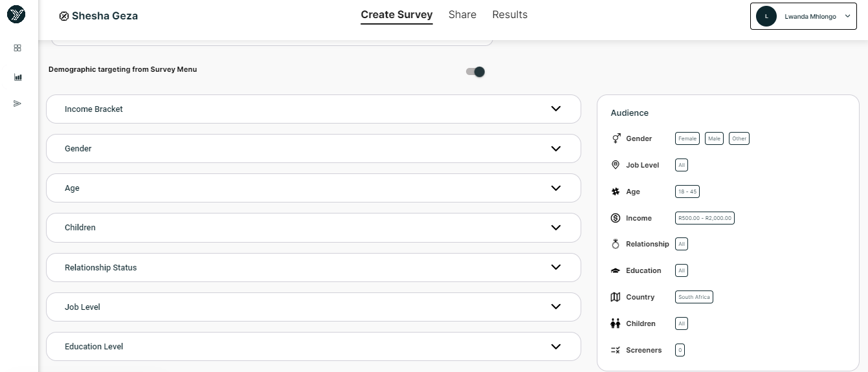Expand the Gender targeting section
Viewport: 868px width, 372px height.
[x=313, y=148]
